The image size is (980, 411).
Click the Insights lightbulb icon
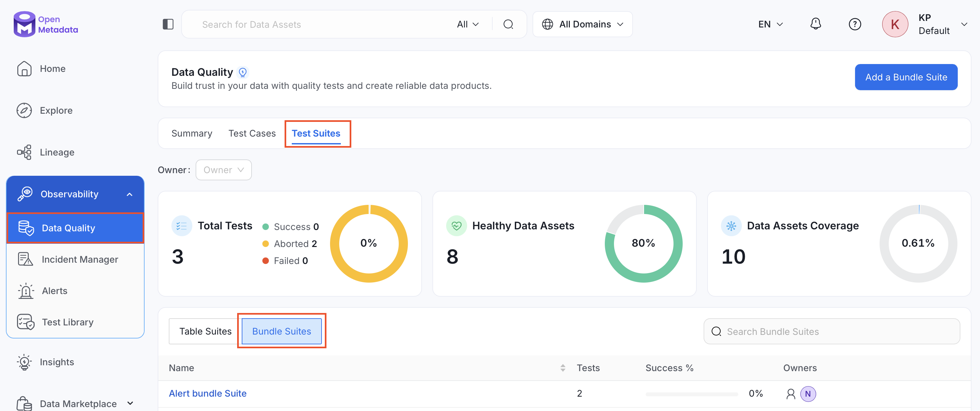click(x=24, y=362)
